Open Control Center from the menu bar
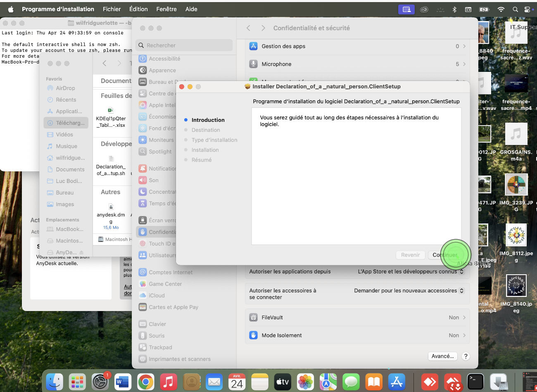The width and height of the screenshot is (537, 392). tap(527, 9)
